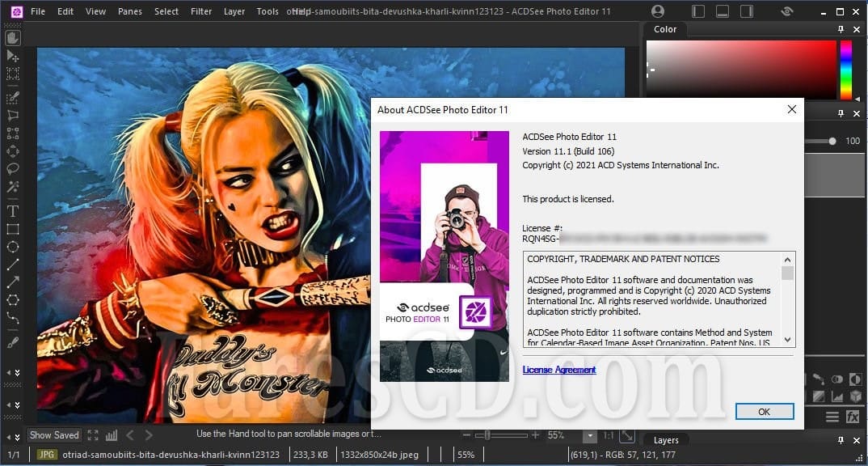The height and width of the screenshot is (466, 868).
Task: Switch to the Color tab
Action: pyautogui.click(x=665, y=29)
